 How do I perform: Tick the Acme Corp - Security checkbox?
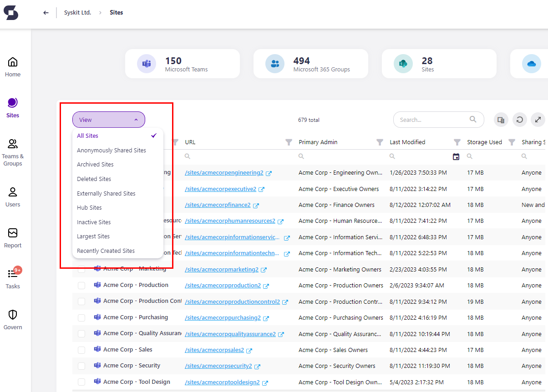(x=81, y=366)
